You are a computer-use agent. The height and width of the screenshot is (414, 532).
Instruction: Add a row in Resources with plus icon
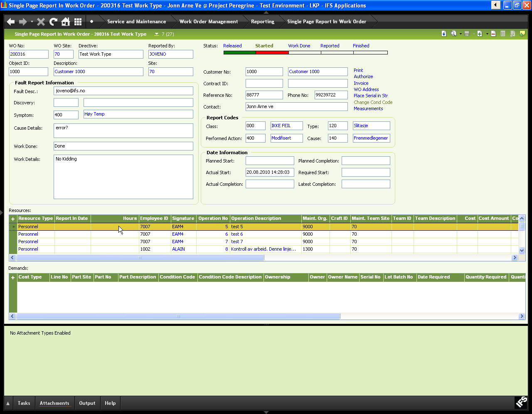13,219
